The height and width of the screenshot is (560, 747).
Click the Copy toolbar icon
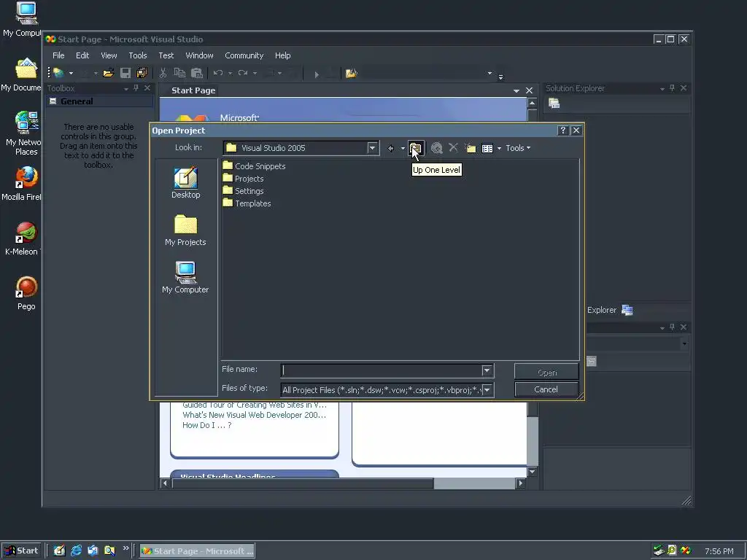click(179, 73)
